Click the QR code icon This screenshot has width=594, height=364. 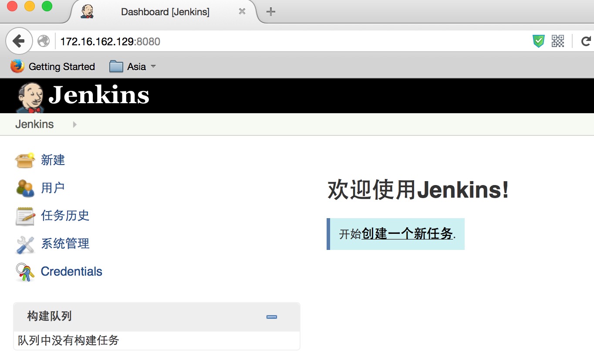(x=558, y=41)
